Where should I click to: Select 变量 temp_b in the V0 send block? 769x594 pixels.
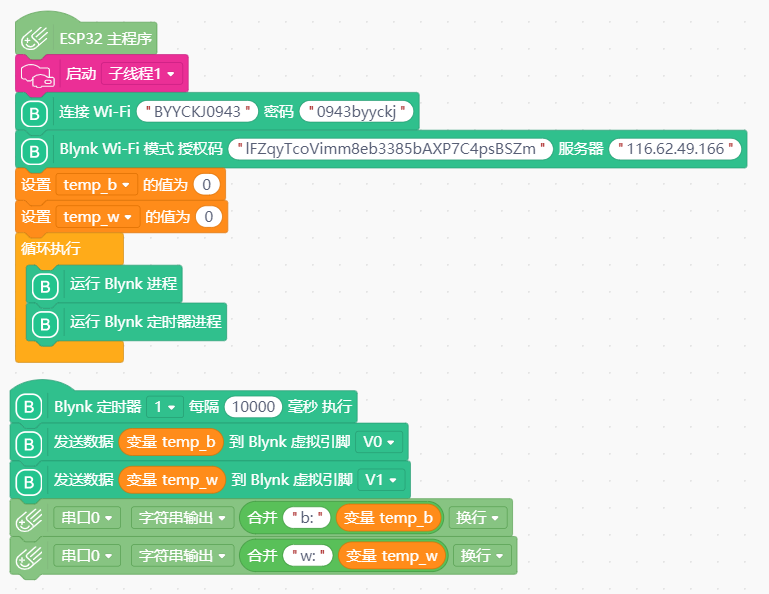[x=171, y=442]
